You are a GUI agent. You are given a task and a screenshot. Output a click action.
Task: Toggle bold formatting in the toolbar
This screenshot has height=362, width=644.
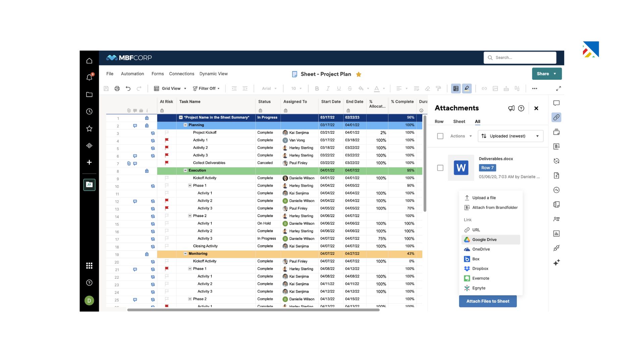pos(317,88)
